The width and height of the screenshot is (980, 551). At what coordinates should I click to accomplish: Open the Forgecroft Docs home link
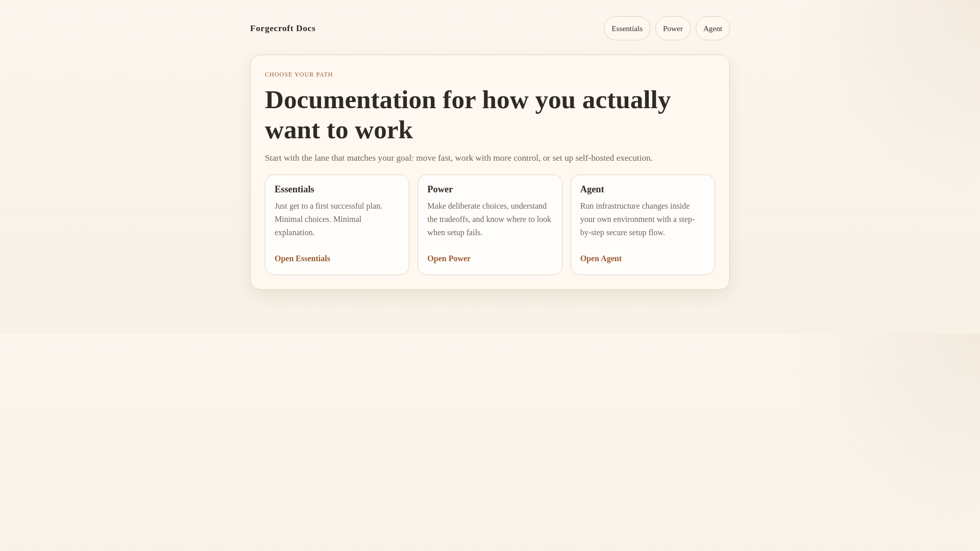(283, 29)
